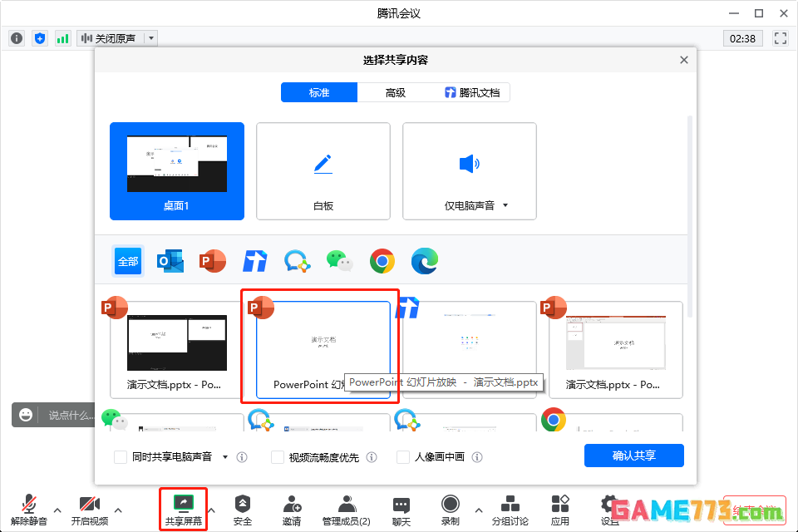This screenshot has width=798, height=532.
Task: Click the Outlook filter icon
Action: pyautogui.click(x=170, y=261)
